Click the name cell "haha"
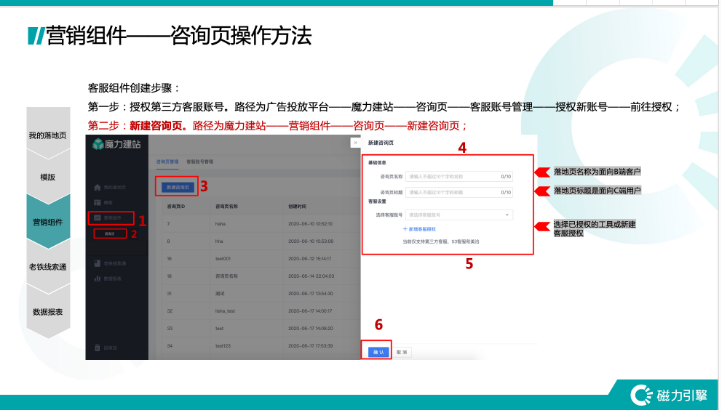The image size is (721, 410). (x=220, y=224)
